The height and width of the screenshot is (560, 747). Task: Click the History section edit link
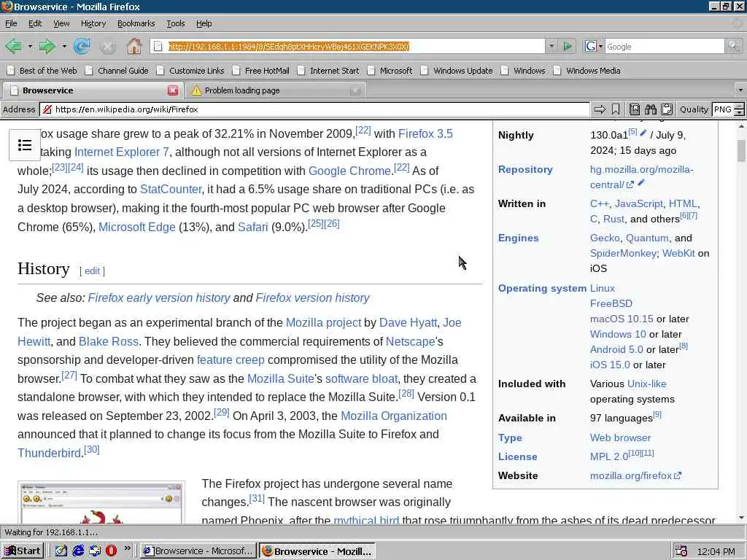(x=92, y=271)
